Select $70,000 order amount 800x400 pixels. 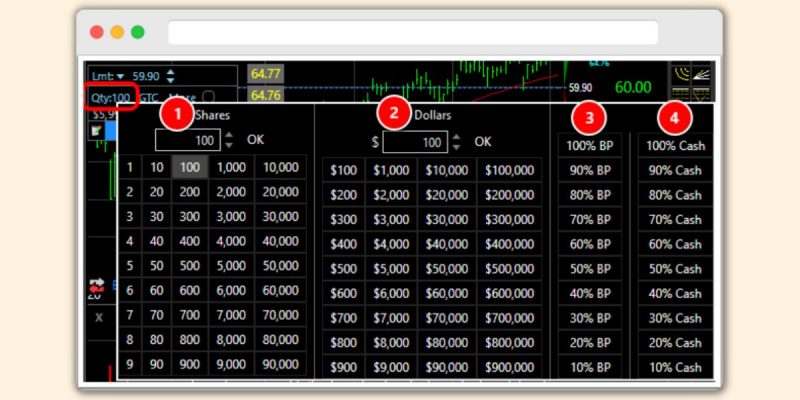click(x=446, y=318)
